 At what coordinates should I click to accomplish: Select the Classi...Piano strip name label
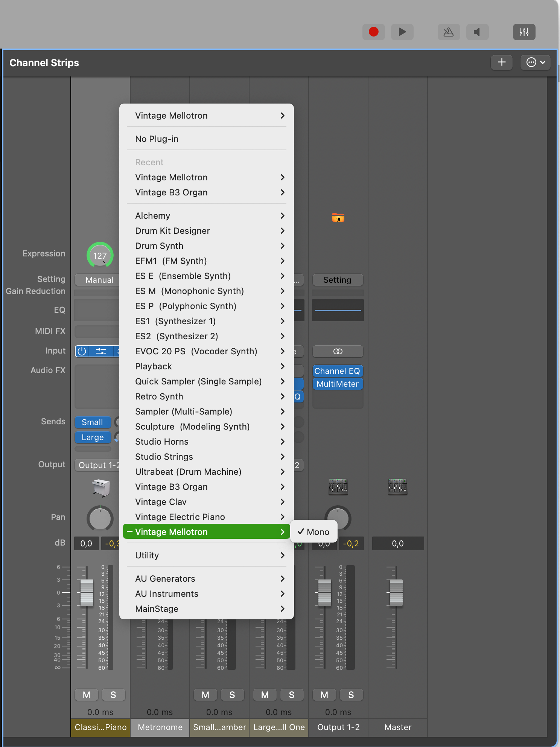click(x=100, y=727)
